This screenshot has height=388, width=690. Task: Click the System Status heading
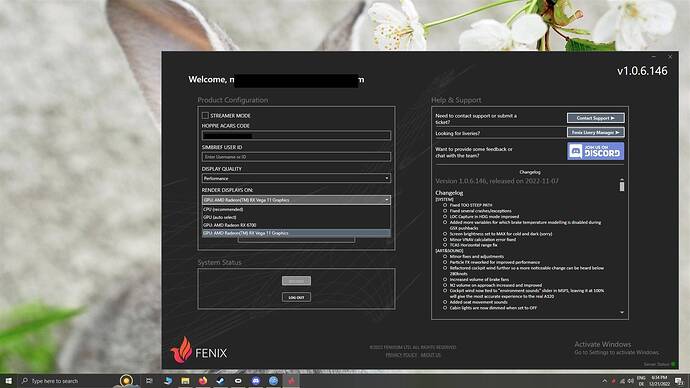(x=219, y=262)
